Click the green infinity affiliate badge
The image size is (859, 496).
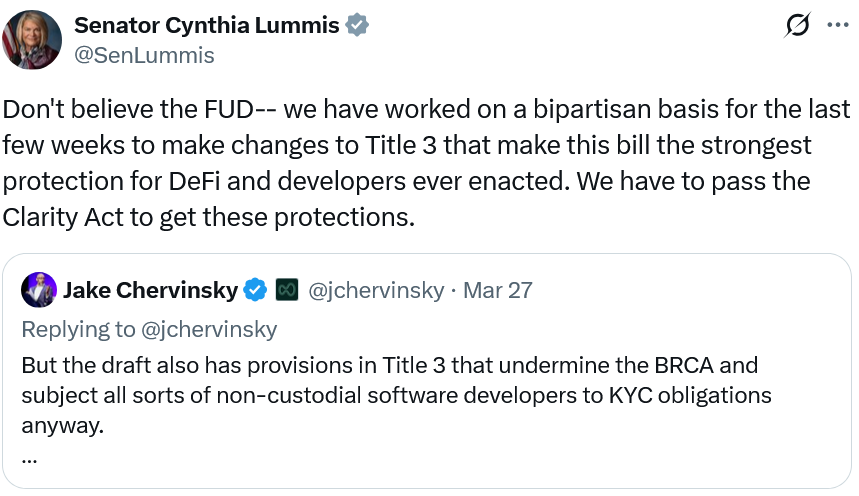coord(287,291)
